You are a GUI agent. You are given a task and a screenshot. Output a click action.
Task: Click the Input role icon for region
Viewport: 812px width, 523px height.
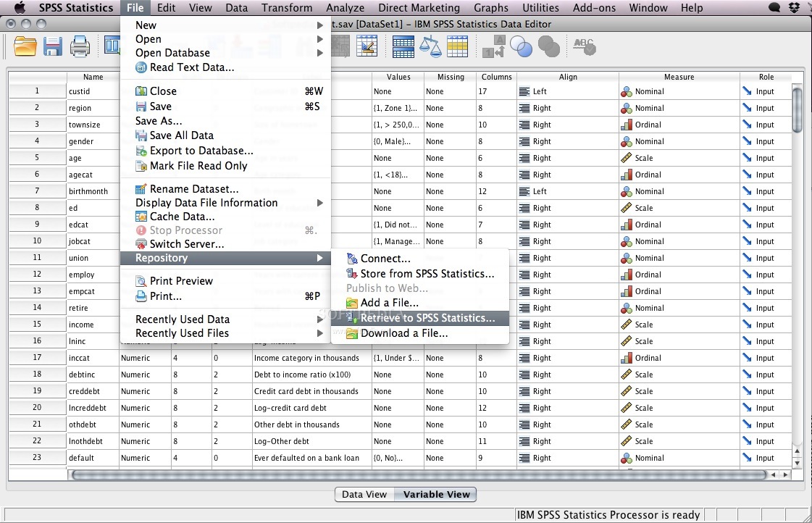pyautogui.click(x=747, y=108)
